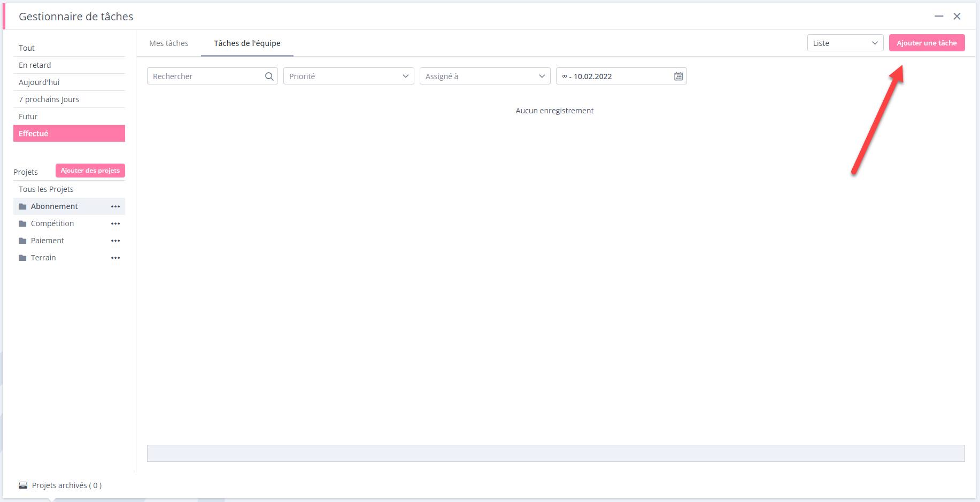Click the date range field ∞ - 10.02.2022
Screen dimensions: 980x502
click(621, 76)
